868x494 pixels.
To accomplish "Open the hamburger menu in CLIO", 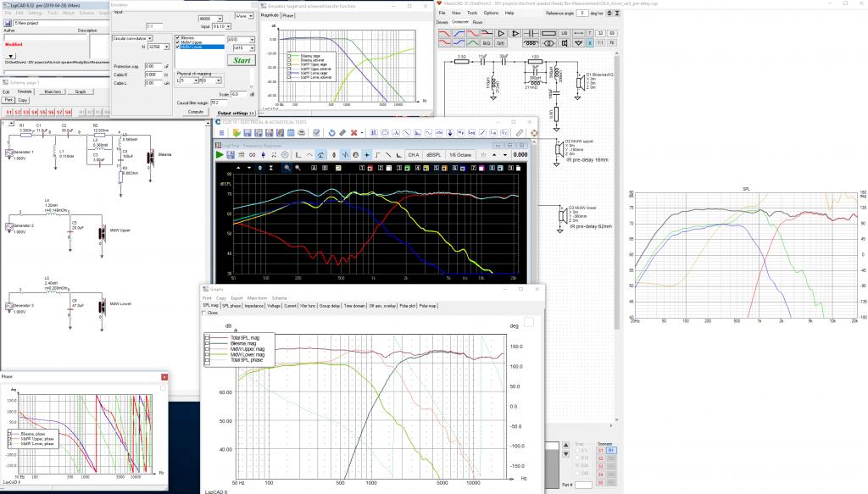I will click(x=221, y=133).
